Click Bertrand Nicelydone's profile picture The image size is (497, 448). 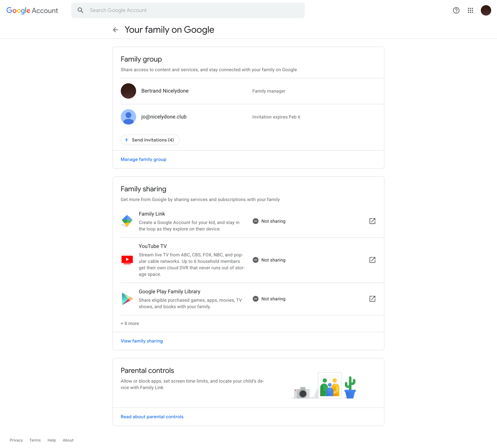click(128, 91)
